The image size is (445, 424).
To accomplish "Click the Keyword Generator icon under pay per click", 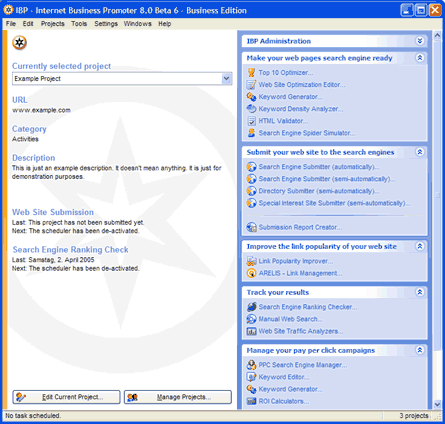I will point(251,389).
